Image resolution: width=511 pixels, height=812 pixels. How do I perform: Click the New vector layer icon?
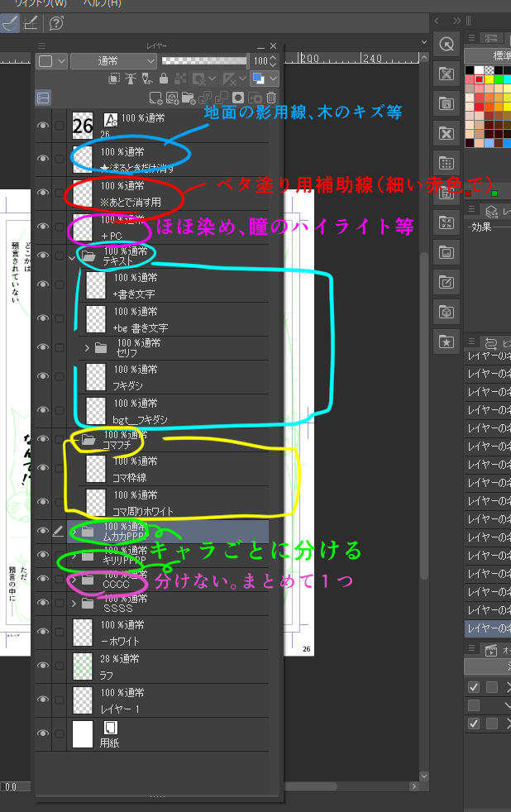click(173, 98)
